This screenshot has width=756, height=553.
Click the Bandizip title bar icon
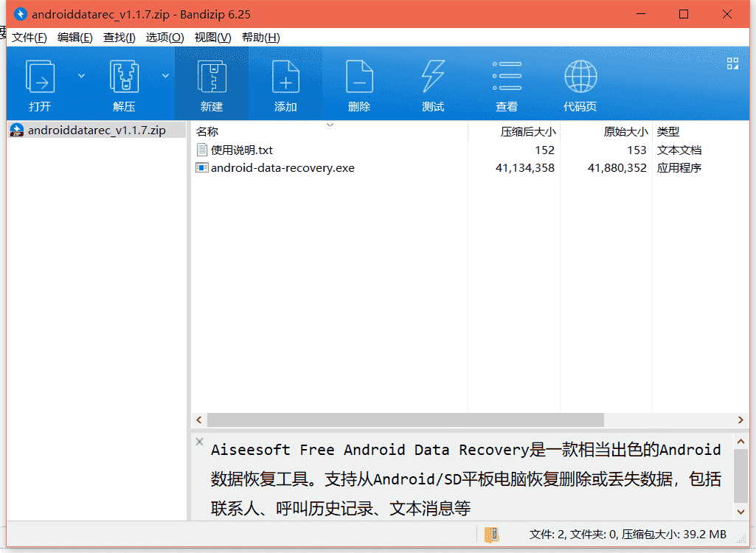pos(20,14)
